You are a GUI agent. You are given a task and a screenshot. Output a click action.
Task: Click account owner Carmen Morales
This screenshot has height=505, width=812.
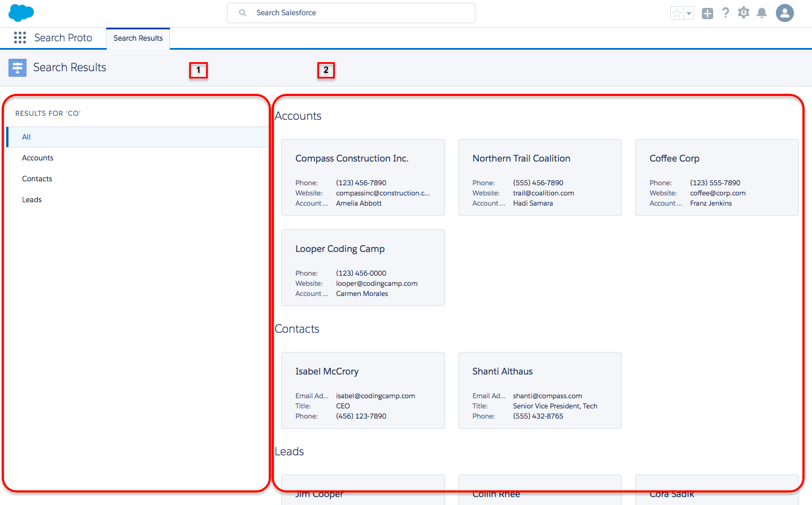pos(362,294)
